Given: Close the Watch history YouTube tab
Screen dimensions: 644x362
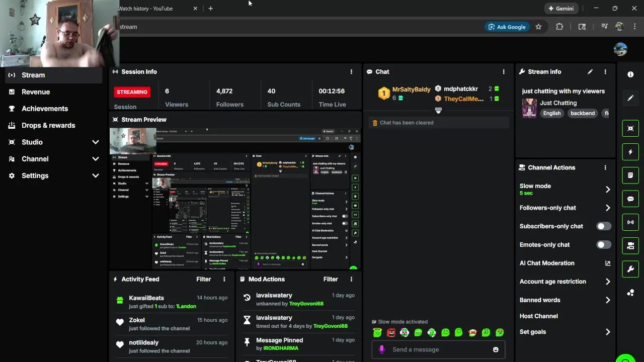Looking at the screenshot, I should coord(195,9).
